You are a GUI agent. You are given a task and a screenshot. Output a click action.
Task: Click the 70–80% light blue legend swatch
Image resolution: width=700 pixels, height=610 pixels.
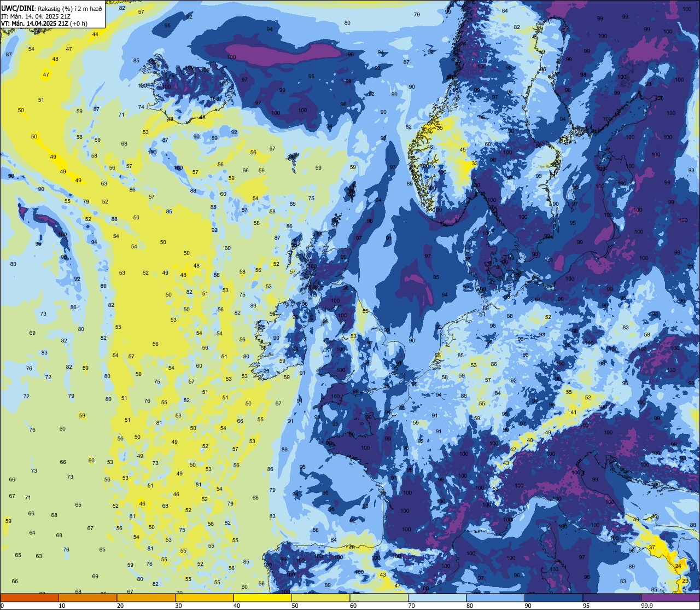click(x=437, y=597)
